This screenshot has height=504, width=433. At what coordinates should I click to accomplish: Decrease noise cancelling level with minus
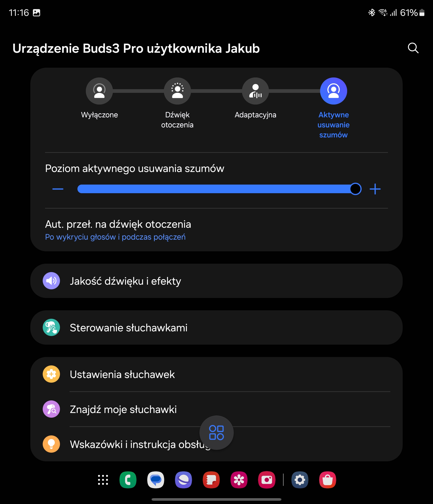[58, 189]
